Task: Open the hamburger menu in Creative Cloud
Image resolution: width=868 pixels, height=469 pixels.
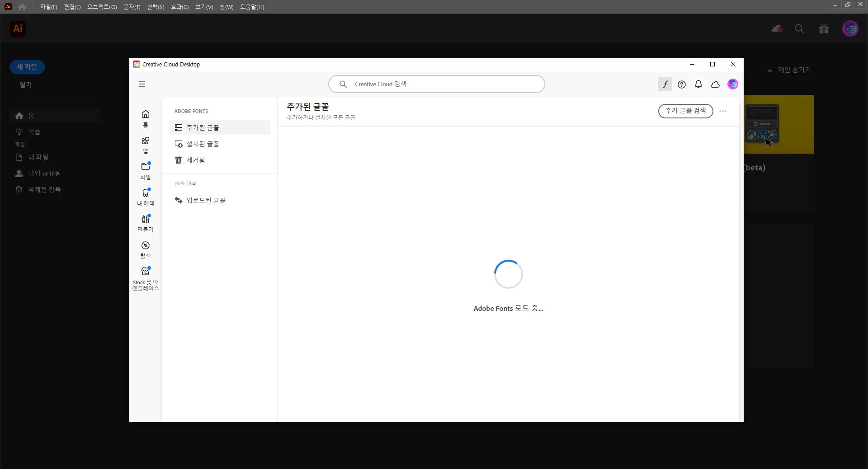Action: tap(142, 84)
